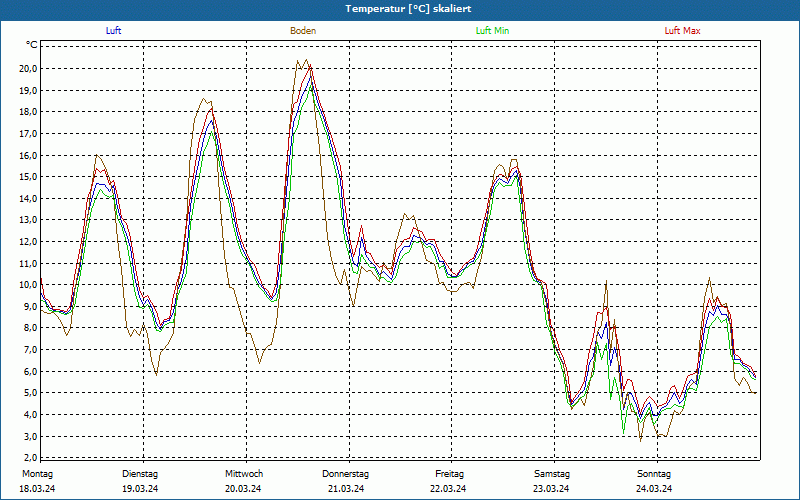Click the date 19.03.24

click(x=140, y=489)
